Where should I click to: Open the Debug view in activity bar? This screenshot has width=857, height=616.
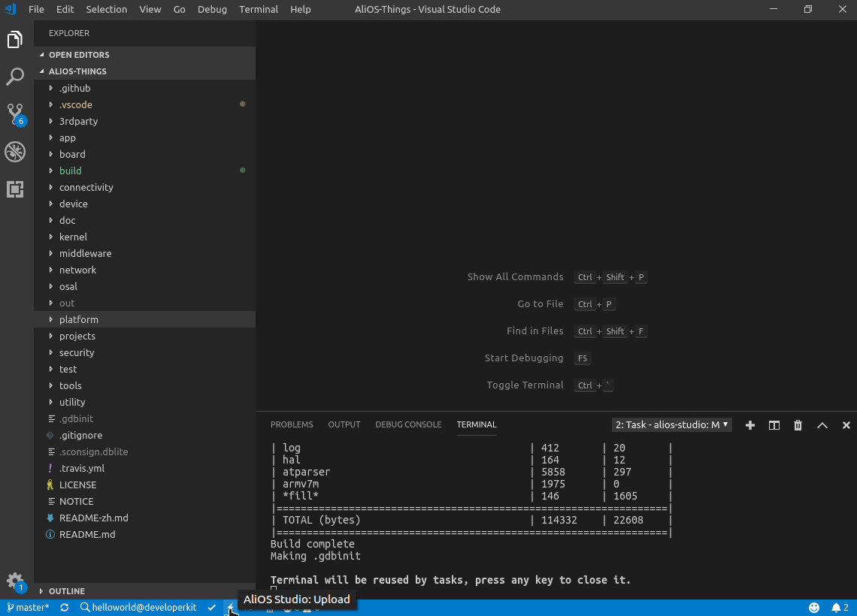click(x=15, y=152)
